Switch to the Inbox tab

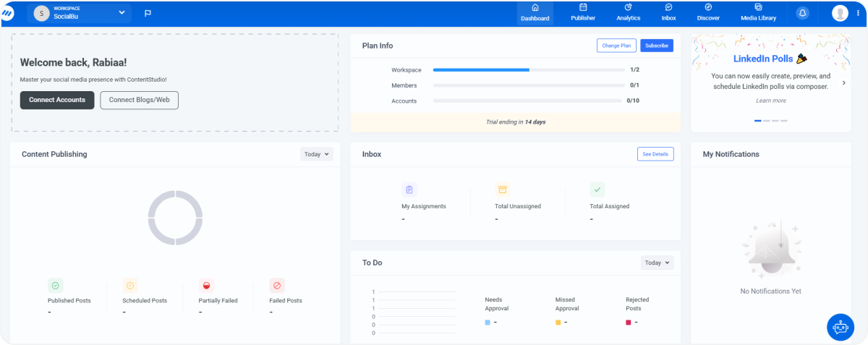pyautogui.click(x=668, y=13)
